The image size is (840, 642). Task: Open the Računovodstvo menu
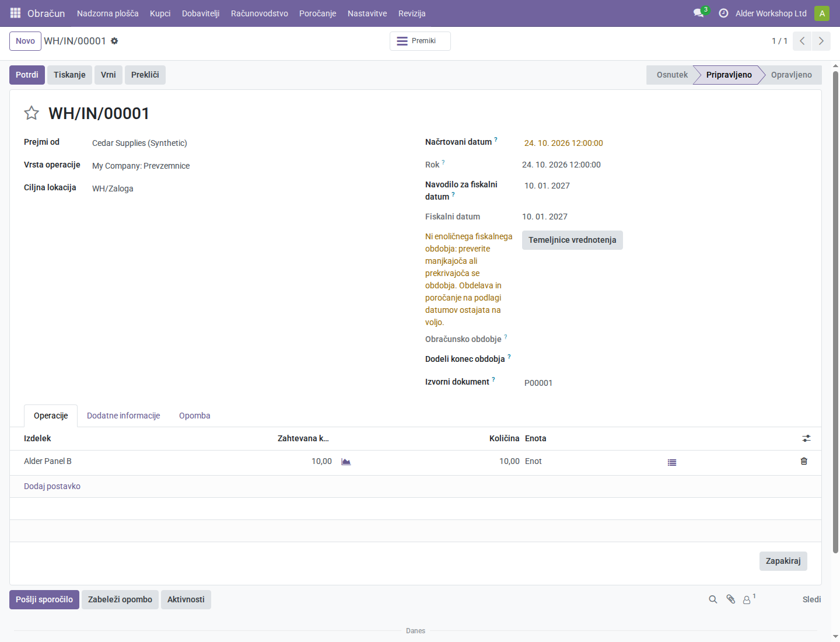[x=260, y=13]
